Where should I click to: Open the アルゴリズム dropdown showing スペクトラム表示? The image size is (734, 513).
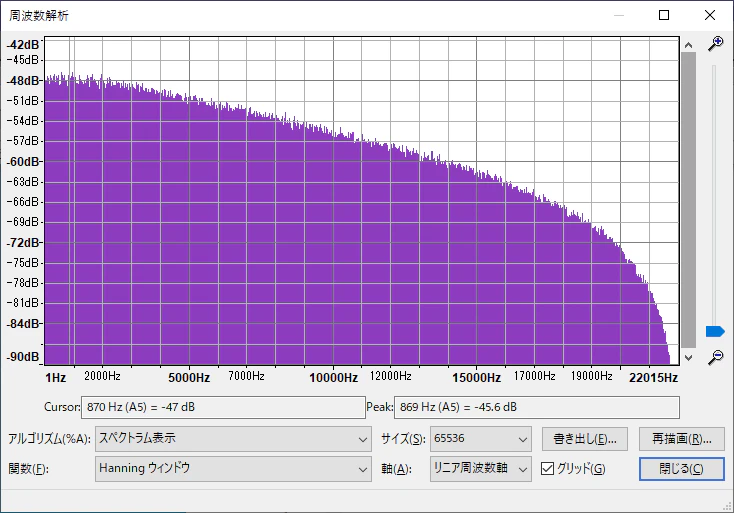tap(233, 439)
